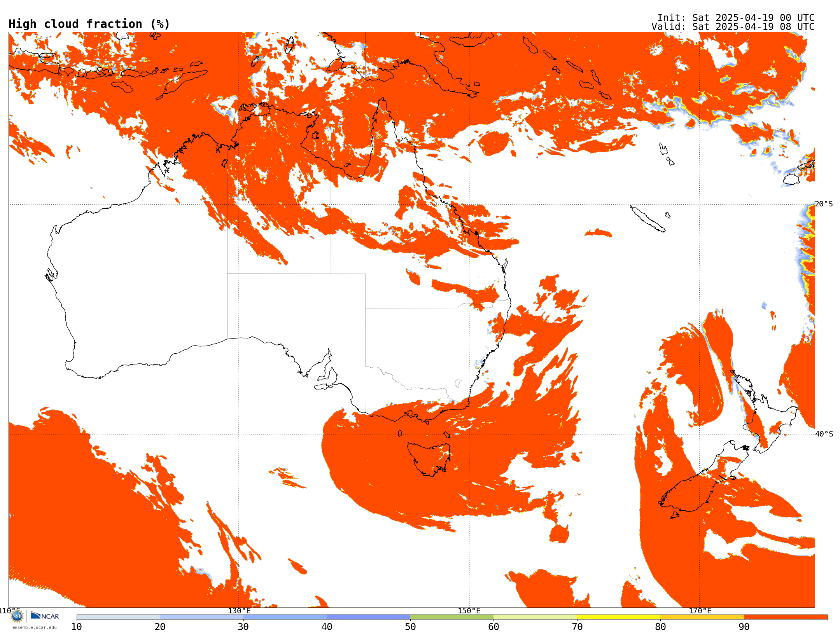840x632 pixels.
Task: Open the ensemble.ucar.edu link text
Action: (35, 627)
